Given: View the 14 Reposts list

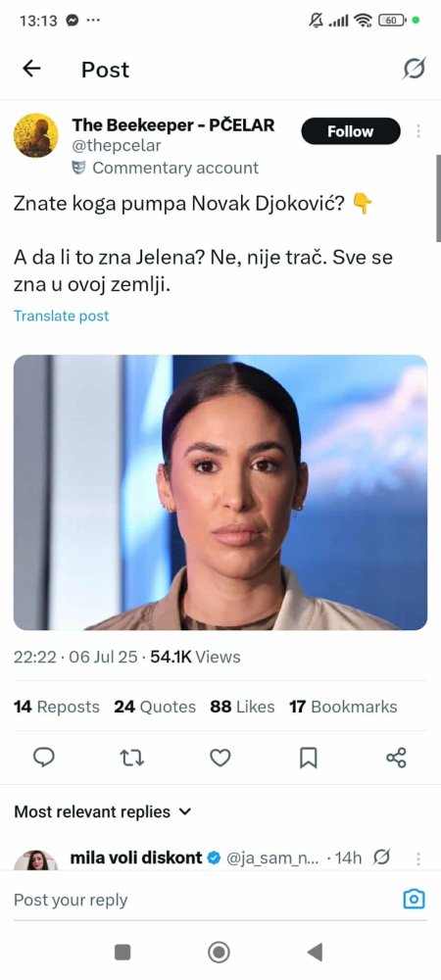Looking at the screenshot, I should coord(56,707).
